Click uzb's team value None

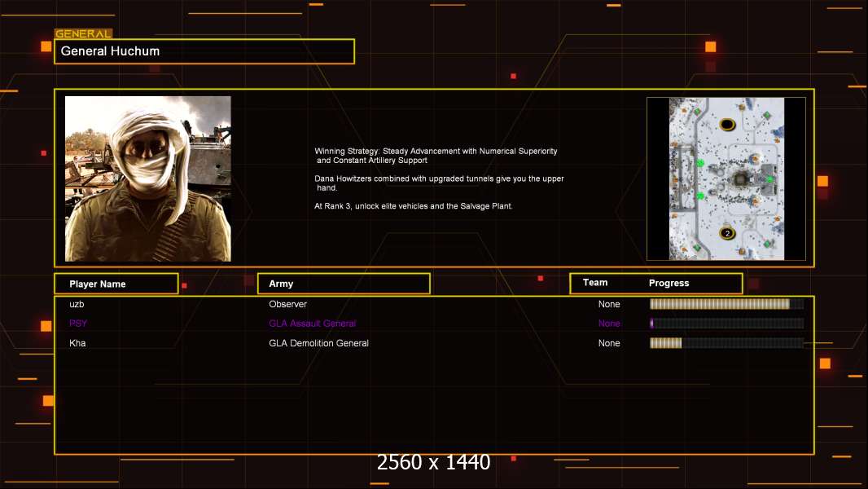tap(609, 304)
